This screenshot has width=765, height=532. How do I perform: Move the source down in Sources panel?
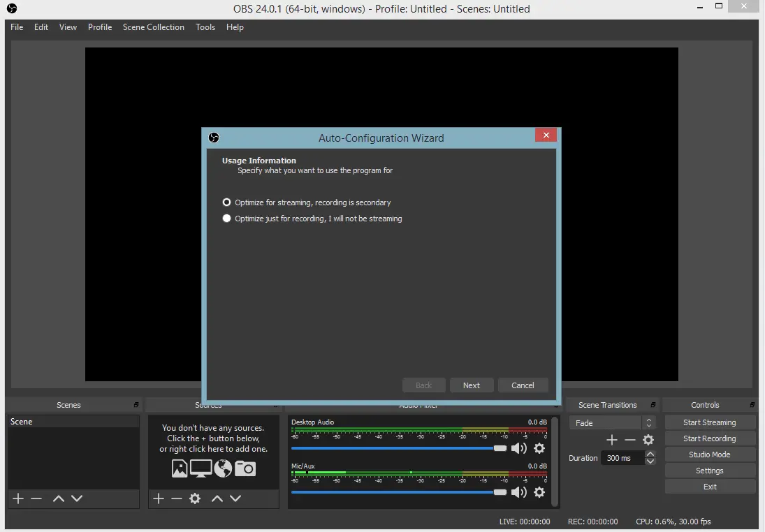coord(235,498)
